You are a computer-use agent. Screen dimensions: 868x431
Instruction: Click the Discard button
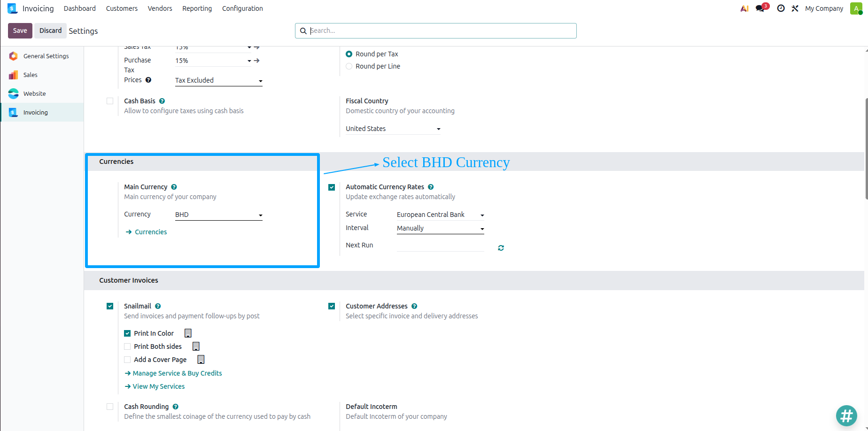(50, 31)
